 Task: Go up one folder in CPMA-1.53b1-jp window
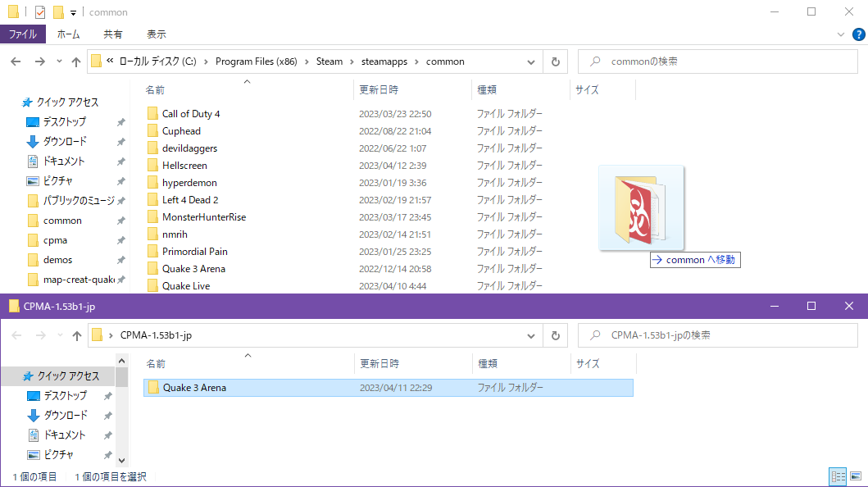76,335
